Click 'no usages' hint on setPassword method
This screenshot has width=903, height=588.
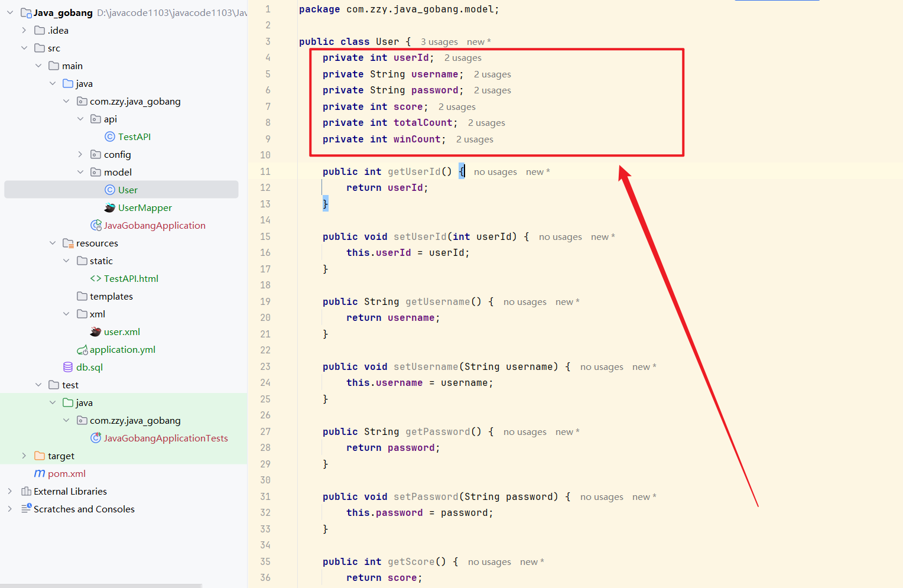(602, 497)
